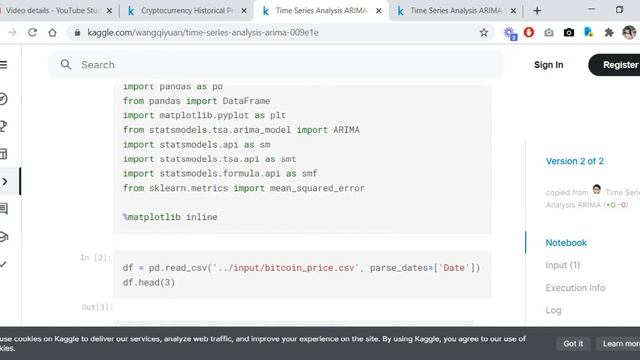
Task: Select the Notebook section
Action: tap(566, 243)
